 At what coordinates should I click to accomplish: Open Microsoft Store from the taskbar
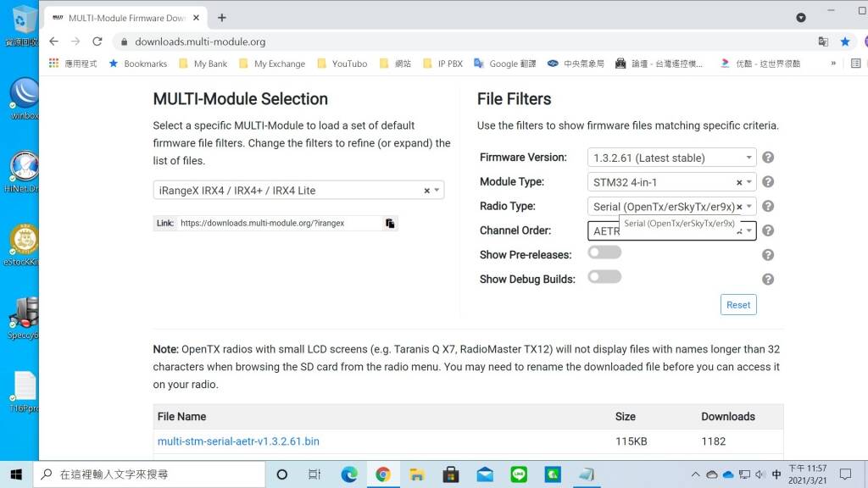tap(451, 474)
